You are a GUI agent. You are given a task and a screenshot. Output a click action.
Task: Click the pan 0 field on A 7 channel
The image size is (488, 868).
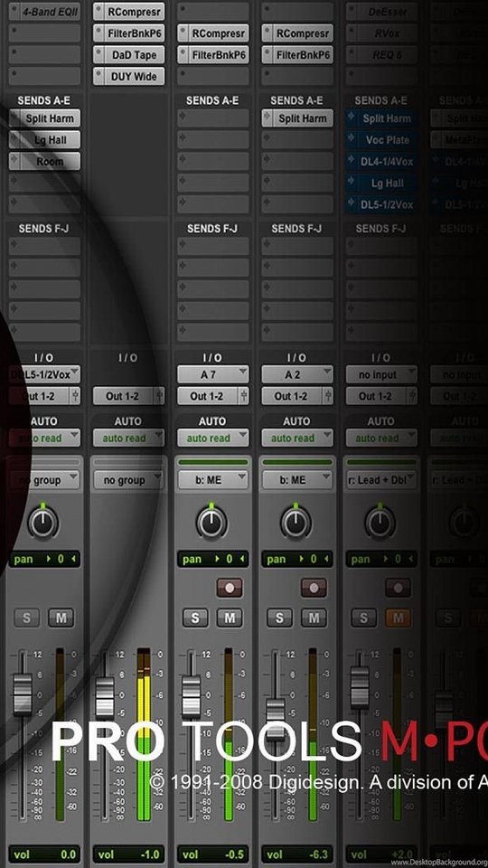click(213, 559)
